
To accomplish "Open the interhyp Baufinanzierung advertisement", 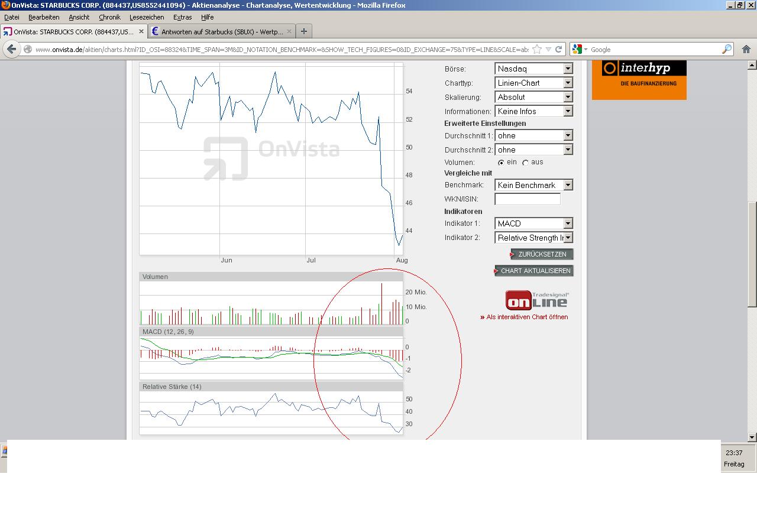I will [x=639, y=80].
